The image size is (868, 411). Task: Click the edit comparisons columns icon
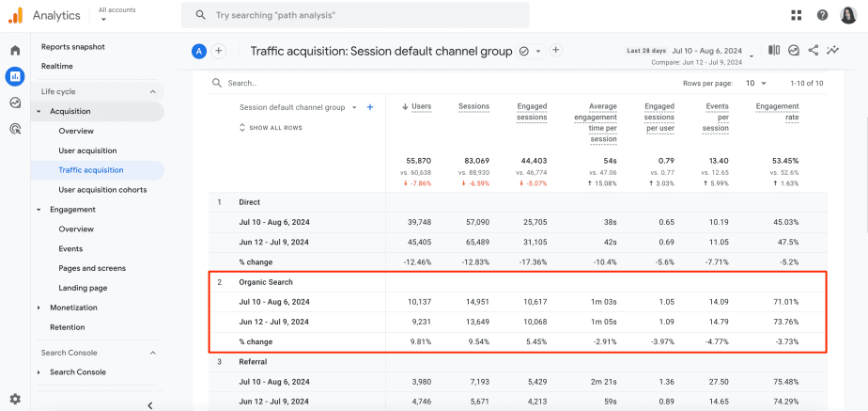774,50
